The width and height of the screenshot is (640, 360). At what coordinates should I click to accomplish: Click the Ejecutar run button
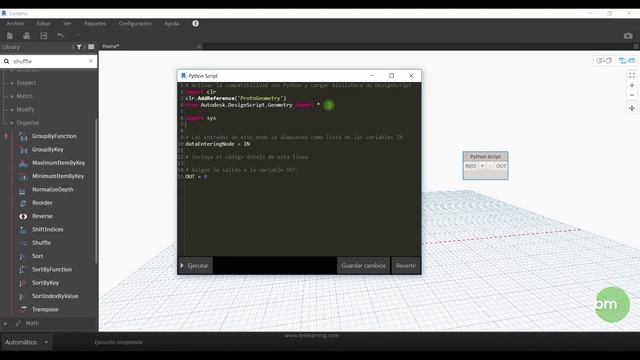coord(195,266)
